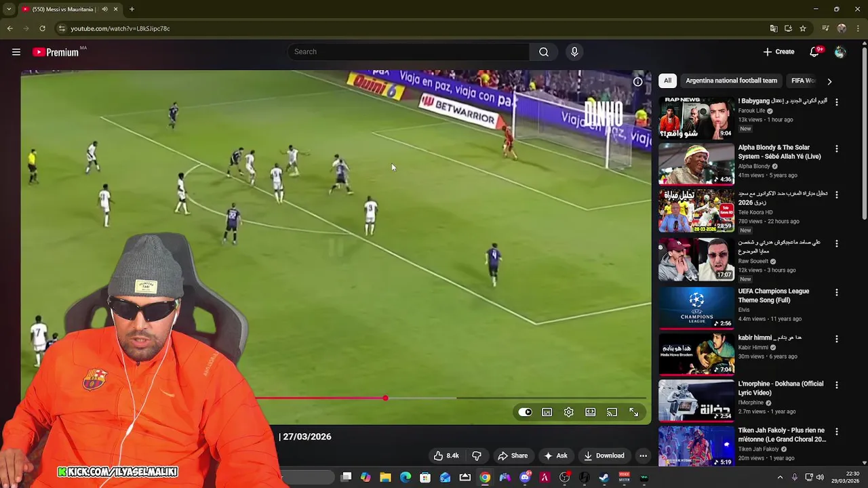Image resolution: width=868 pixels, height=488 pixels.
Task: Open Discord from the taskbar
Action: pos(525,478)
